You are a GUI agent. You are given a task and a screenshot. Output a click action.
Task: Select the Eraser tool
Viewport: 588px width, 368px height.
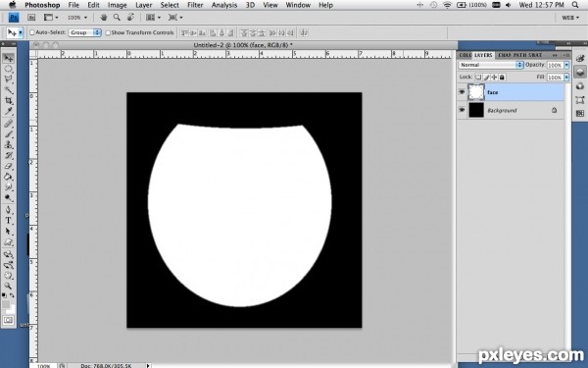coord(8,166)
